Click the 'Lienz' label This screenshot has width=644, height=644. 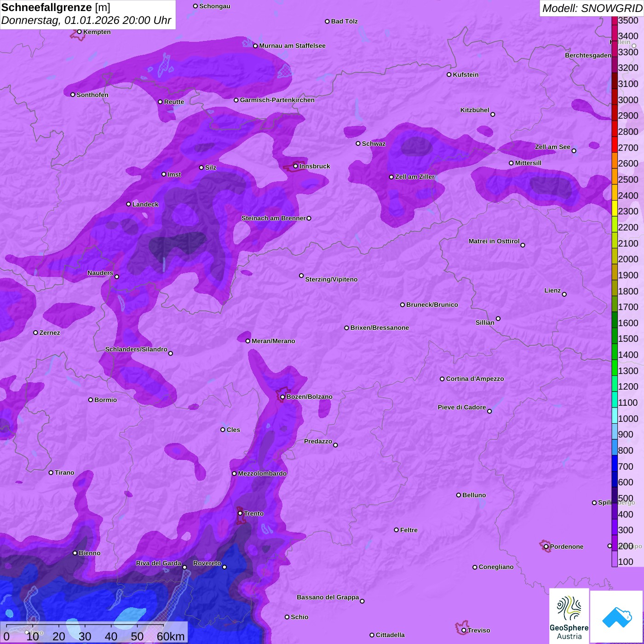pyautogui.click(x=552, y=290)
